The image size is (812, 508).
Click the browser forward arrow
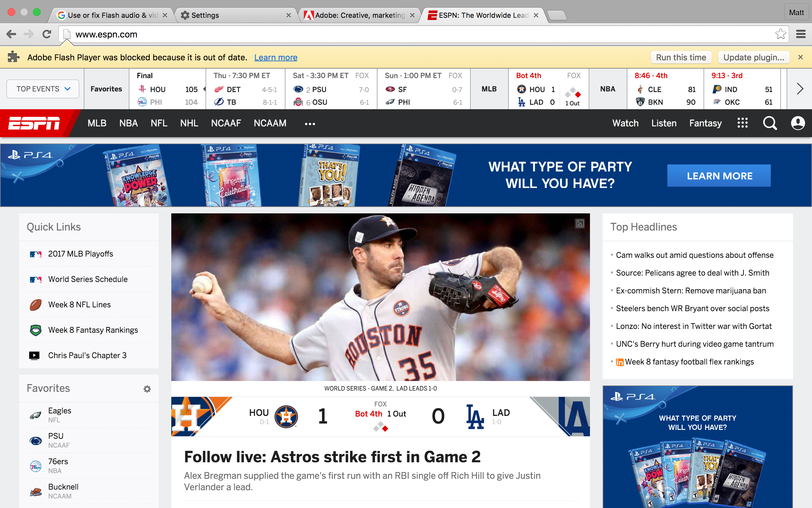click(x=29, y=34)
